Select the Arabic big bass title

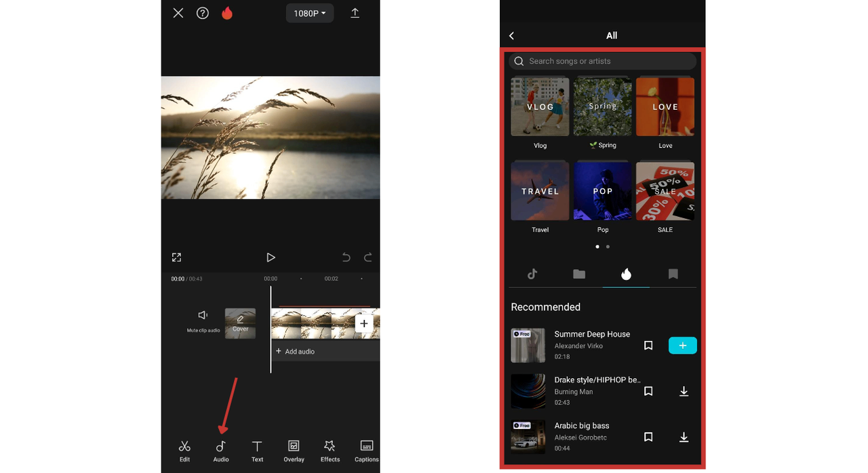pos(582,426)
